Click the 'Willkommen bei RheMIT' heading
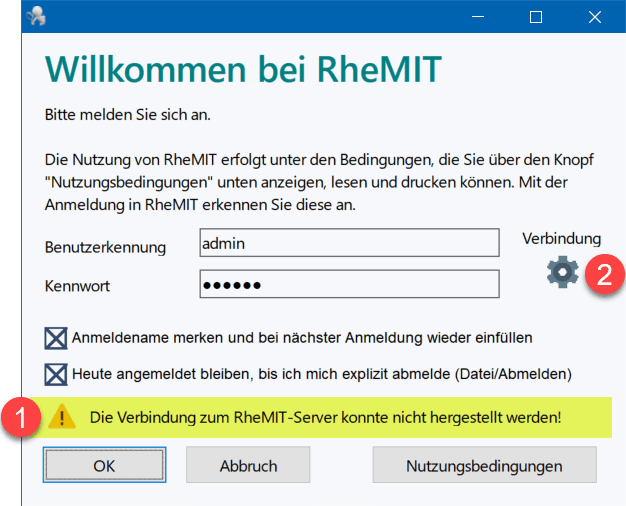Screen dimensions: 626x506 pyautogui.click(x=243, y=70)
